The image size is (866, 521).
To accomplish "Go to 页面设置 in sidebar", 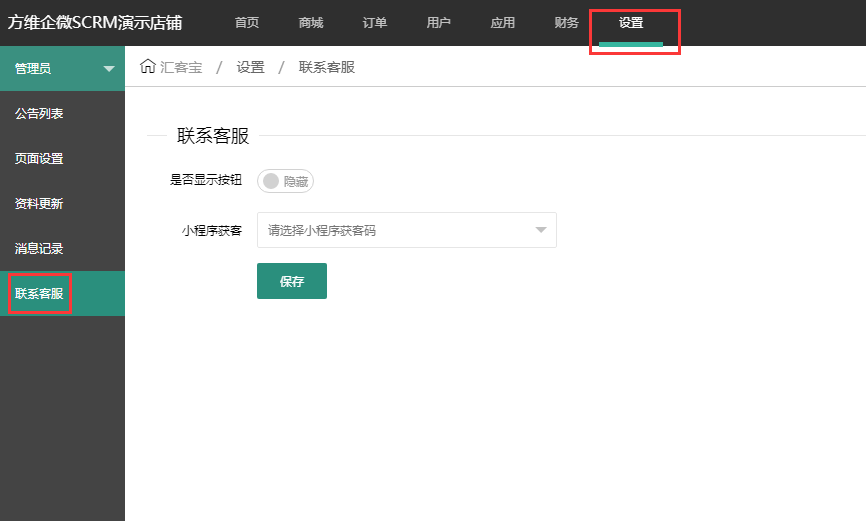I will (x=62, y=159).
